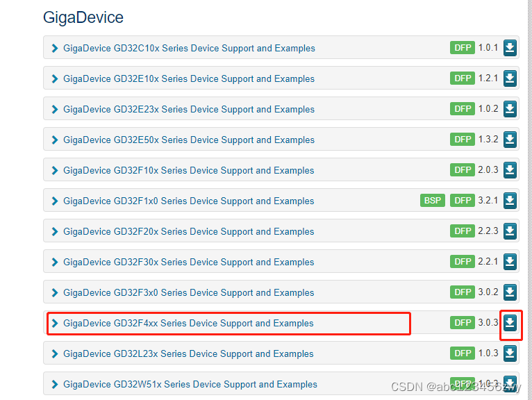532x400 pixels.
Task: Expand the GD32F4xx Series chevron
Action: 55,323
